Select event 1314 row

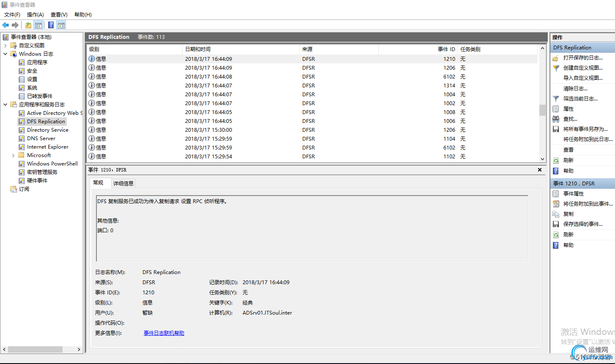[312, 86]
